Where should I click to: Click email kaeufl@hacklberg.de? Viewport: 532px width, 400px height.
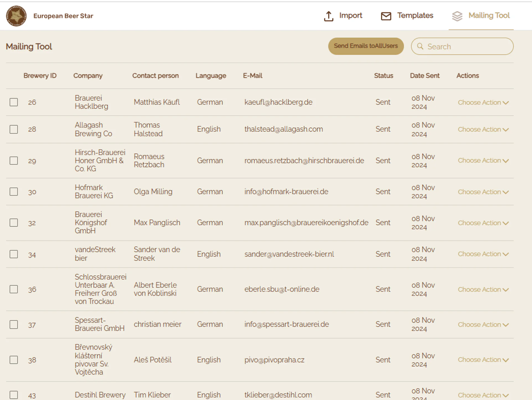(x=278, y=102)
